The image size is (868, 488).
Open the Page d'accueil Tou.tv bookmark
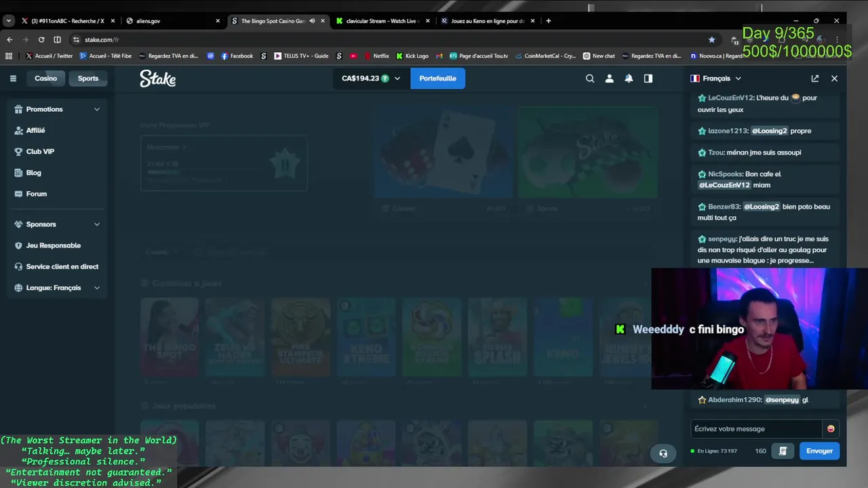pyautogui.click(x=478, y=56)
